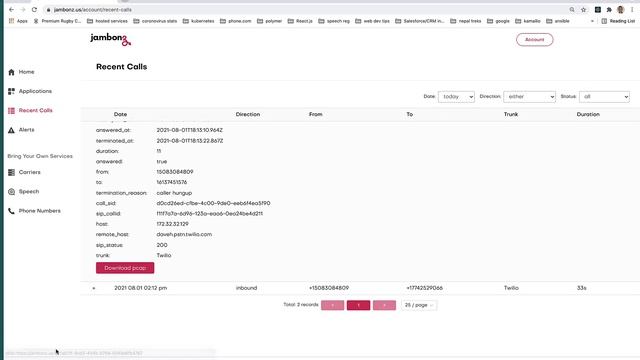This screenshot has height=360, width=640.
Task: Click the +15083084809 From cell
Action: coord(329,288)
